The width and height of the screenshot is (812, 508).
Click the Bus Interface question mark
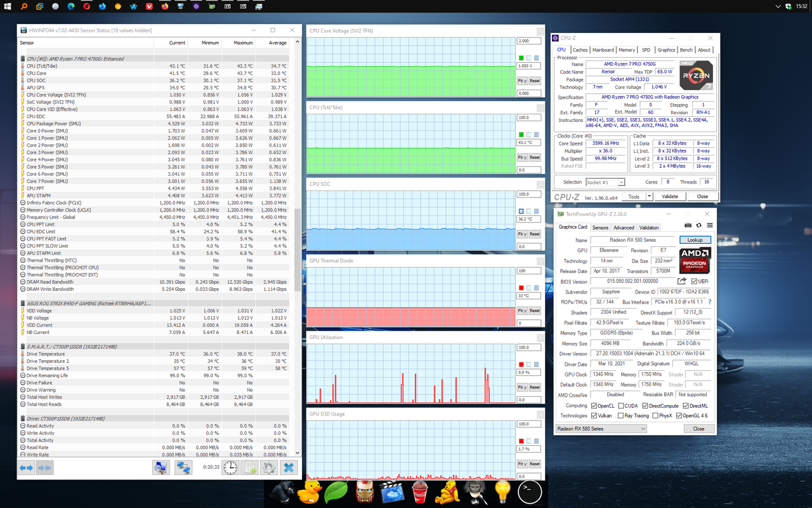709,302
